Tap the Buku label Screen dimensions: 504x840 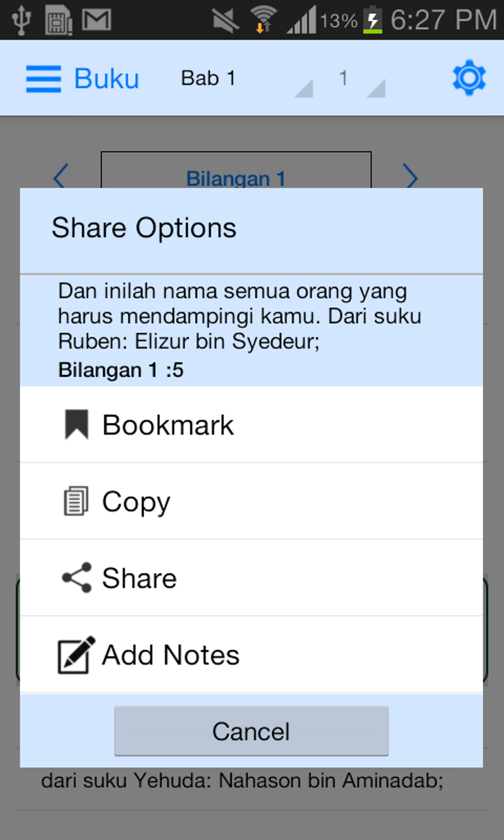click(x=106, y=79)
